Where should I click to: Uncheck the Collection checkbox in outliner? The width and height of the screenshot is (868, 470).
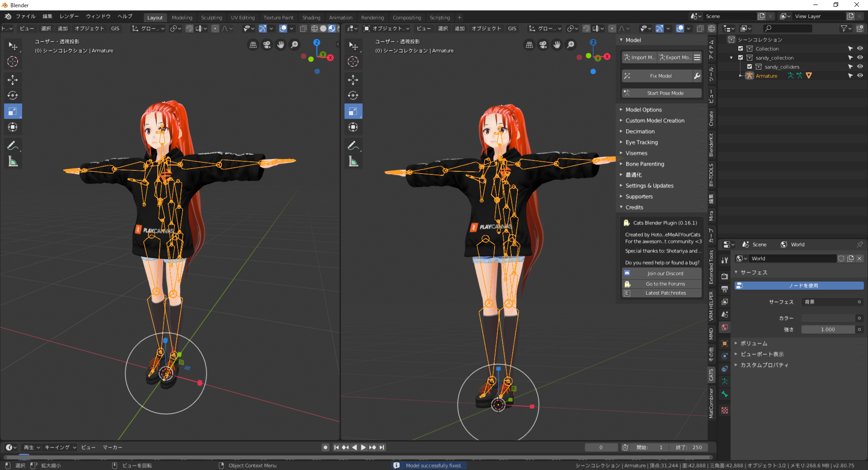point(741,49)
